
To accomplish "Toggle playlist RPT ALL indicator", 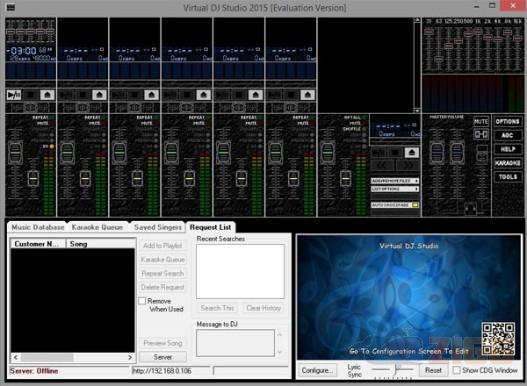I will [355, 118].
